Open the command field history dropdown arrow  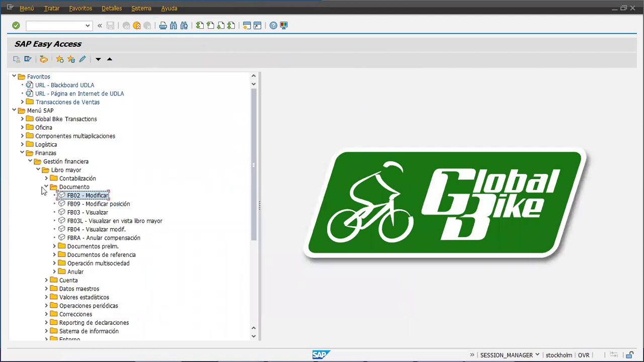point(88,26)
